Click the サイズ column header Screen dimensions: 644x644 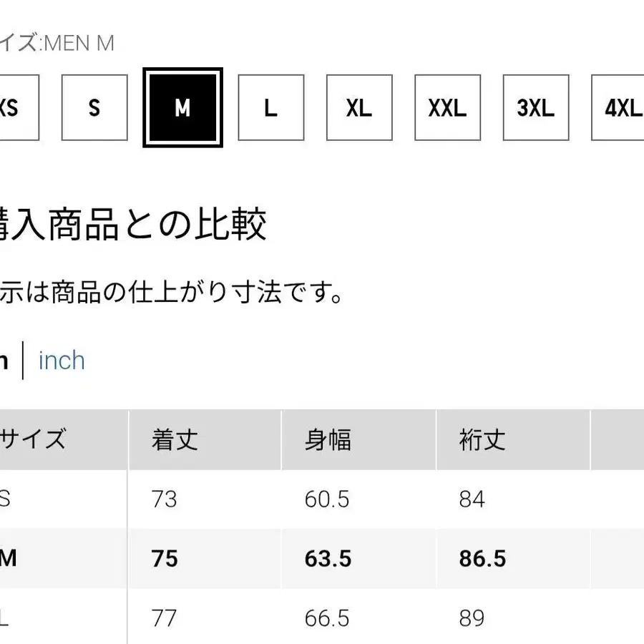pos(33,439)
